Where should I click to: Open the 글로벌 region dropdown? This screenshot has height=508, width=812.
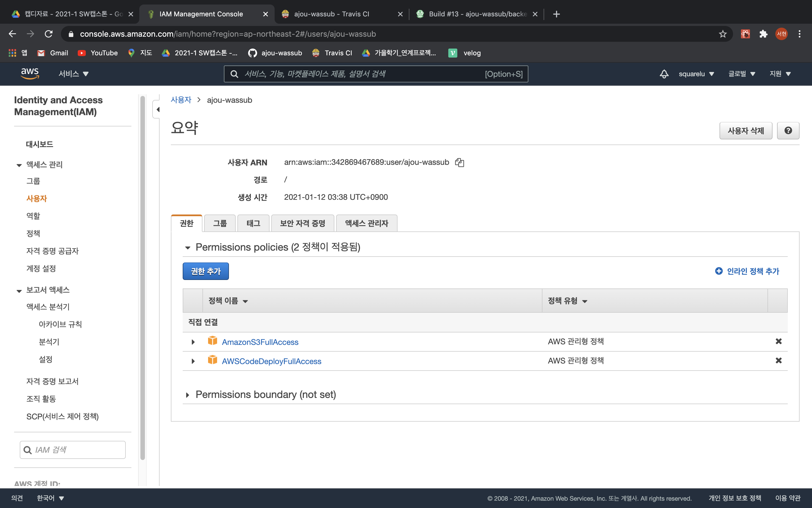742,74
